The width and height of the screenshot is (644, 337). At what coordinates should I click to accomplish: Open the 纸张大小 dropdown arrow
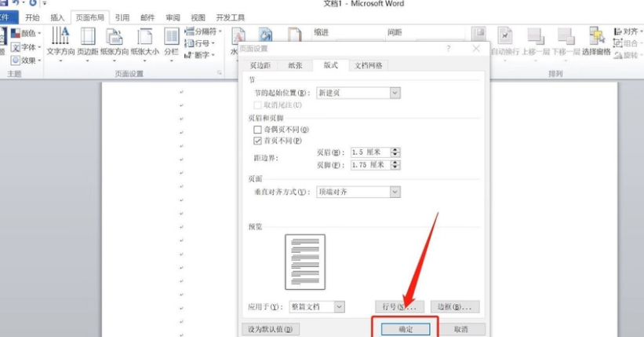[x=144, y=61]
